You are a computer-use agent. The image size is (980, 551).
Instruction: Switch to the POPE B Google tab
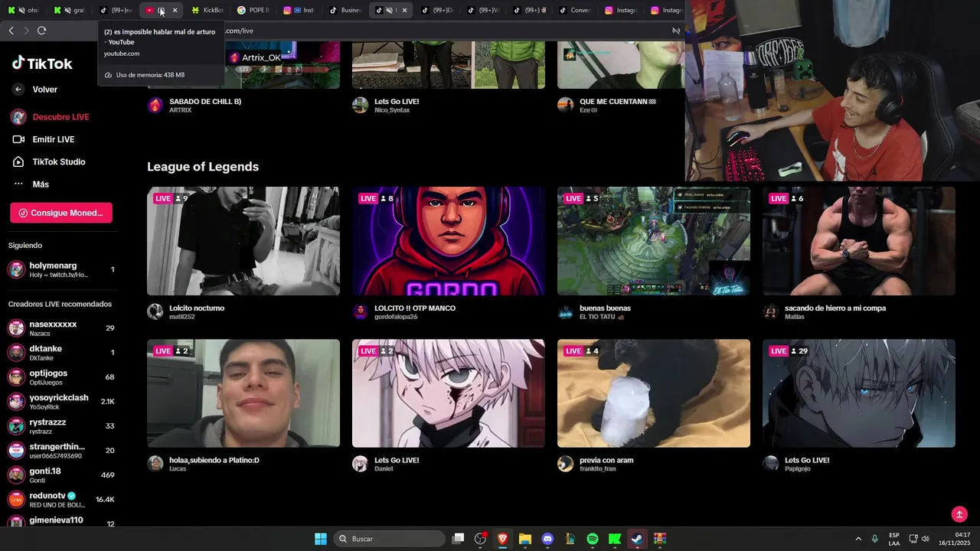[253, 11]
